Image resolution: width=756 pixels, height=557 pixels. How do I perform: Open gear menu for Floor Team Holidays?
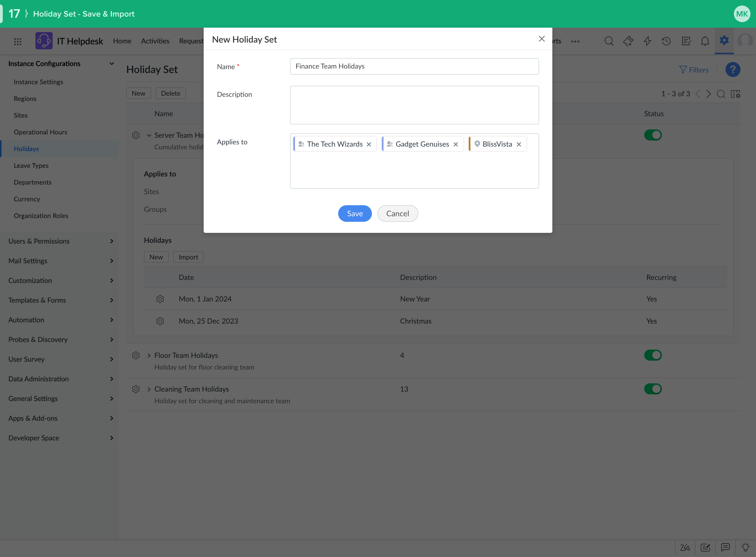[x=136, y=355]
